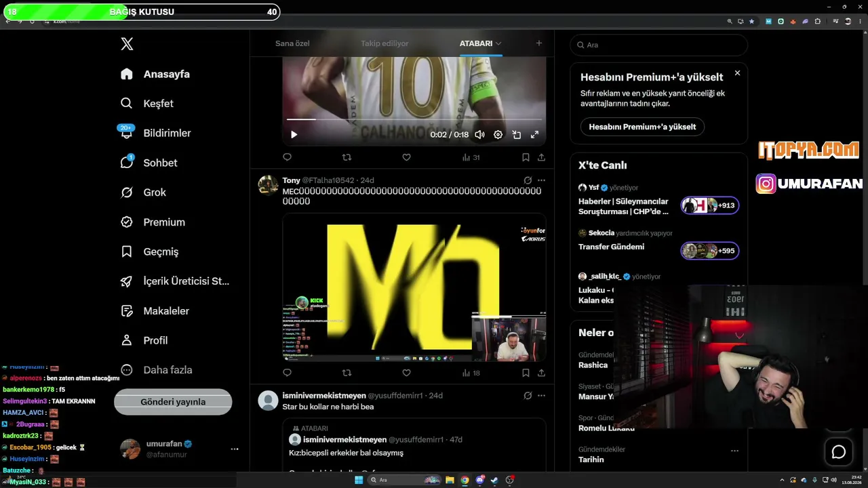The width and height of the screenshot is (868, 488).
Task: Bookmark Tony's post
Action: 526,373
